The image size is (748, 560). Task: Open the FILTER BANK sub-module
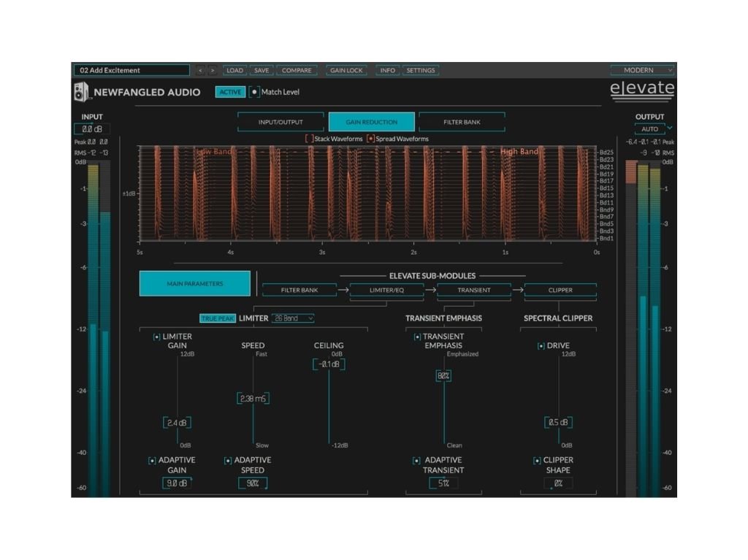click(x=299, y=290)
